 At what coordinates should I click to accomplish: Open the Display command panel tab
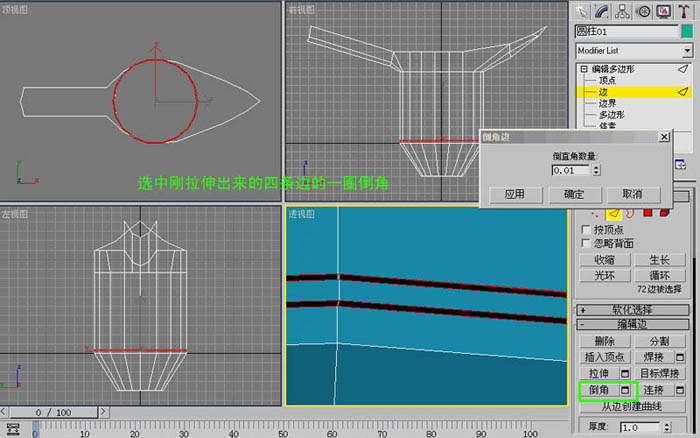pos(663,11)
